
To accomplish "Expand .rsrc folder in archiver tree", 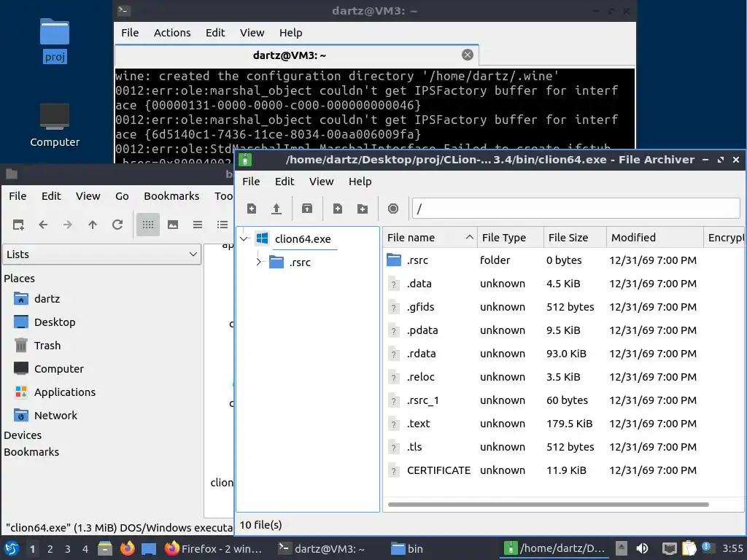I will click(259, 262).
